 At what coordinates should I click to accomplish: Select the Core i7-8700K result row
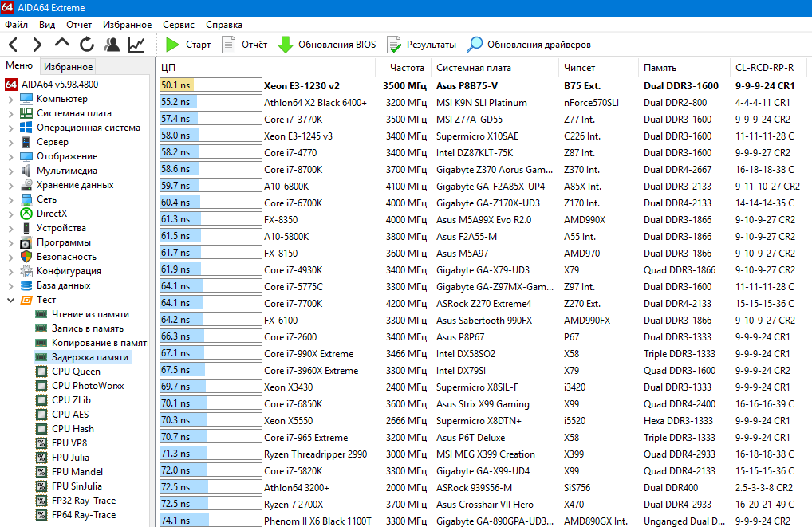tap(483, 169)
